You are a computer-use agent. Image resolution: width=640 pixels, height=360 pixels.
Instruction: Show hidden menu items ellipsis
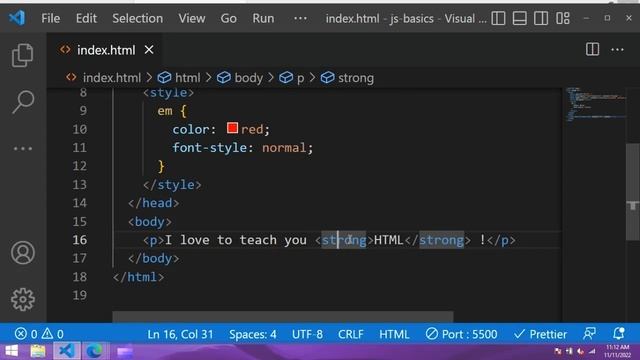[300, 18]
